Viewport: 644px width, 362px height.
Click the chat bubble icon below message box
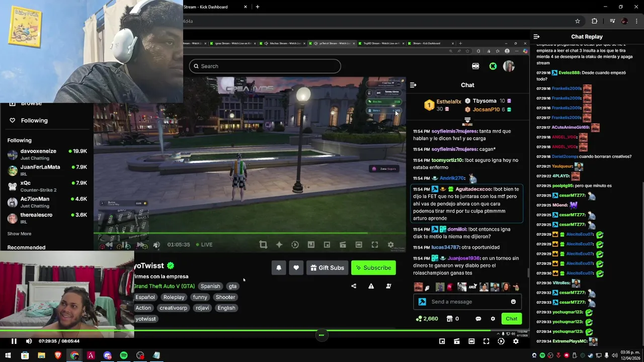click(x=478, y=319)
